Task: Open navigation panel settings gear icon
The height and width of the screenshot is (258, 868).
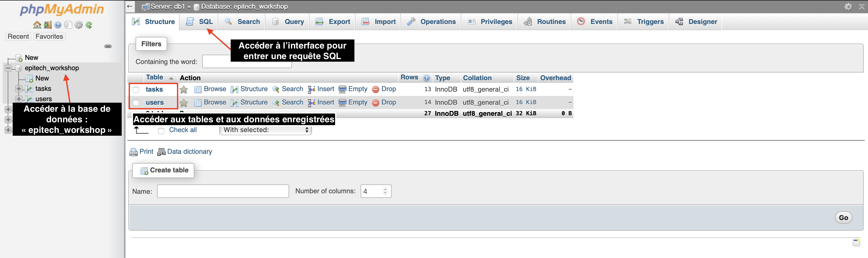Action: pos(79,25)
